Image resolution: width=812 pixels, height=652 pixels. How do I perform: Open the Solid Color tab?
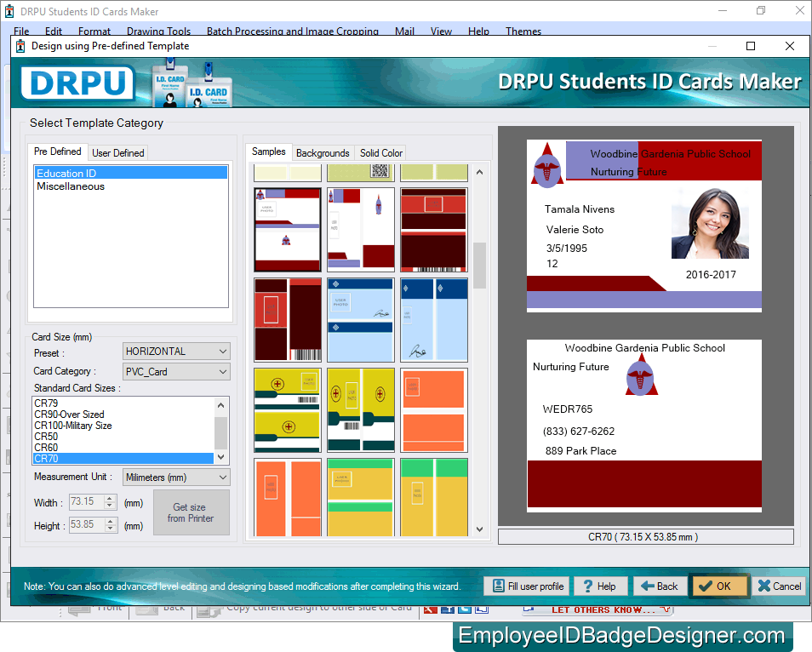pyautogui.click(x=381, y=152)
